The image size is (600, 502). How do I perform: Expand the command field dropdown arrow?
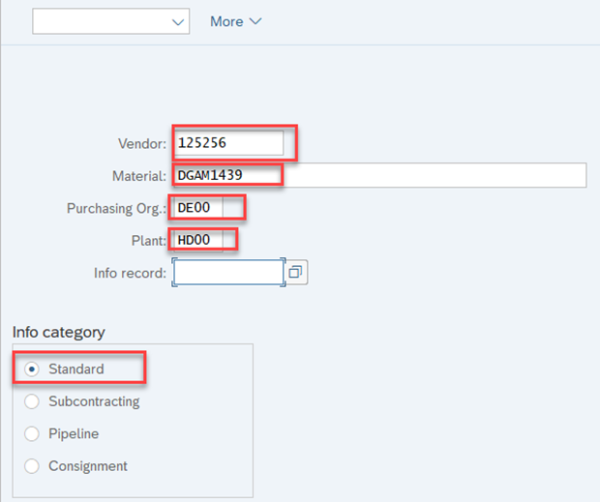179,21
